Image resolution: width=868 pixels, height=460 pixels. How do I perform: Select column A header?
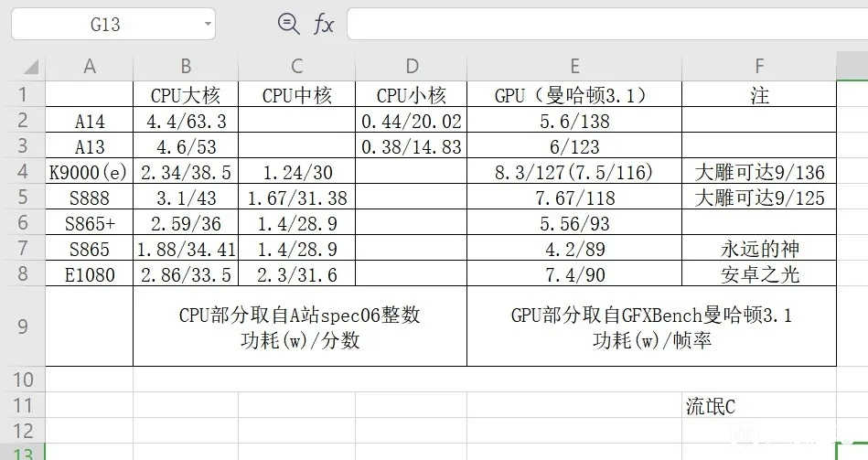[x=89, y=67]
